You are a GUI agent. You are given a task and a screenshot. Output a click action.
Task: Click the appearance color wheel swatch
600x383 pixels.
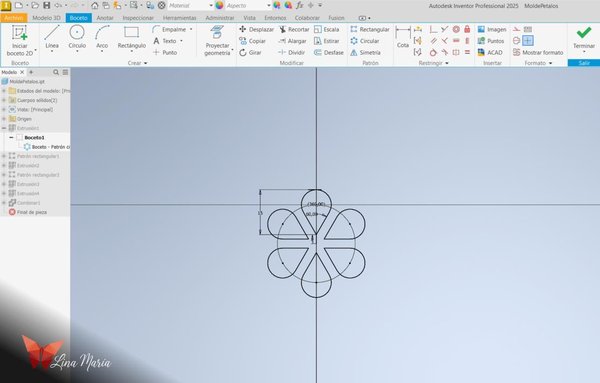219,5
